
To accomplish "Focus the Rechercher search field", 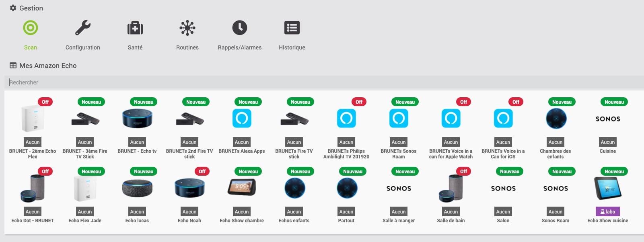I will tap(324, 82).
